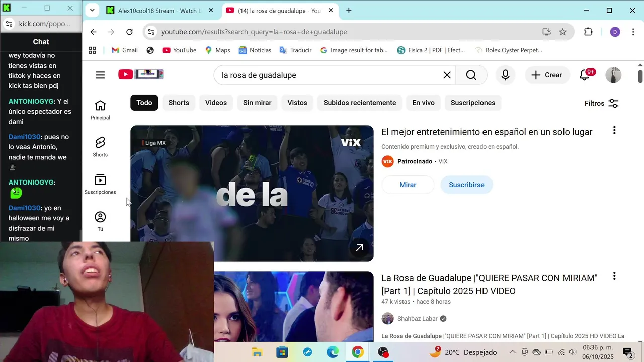Open Chrome extensions puzzle icon
This screenshot has width=644, height=362.
tap(588, 32)
